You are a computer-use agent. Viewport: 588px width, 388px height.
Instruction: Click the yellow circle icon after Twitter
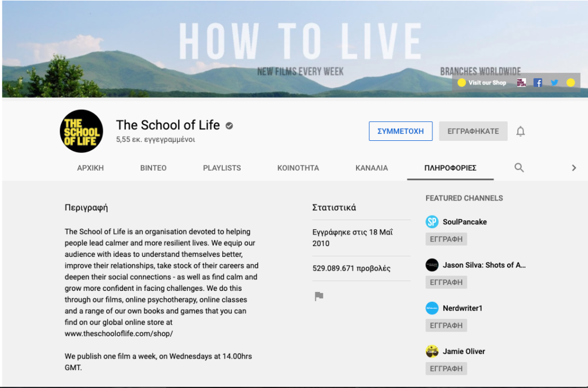click(570, 83)
